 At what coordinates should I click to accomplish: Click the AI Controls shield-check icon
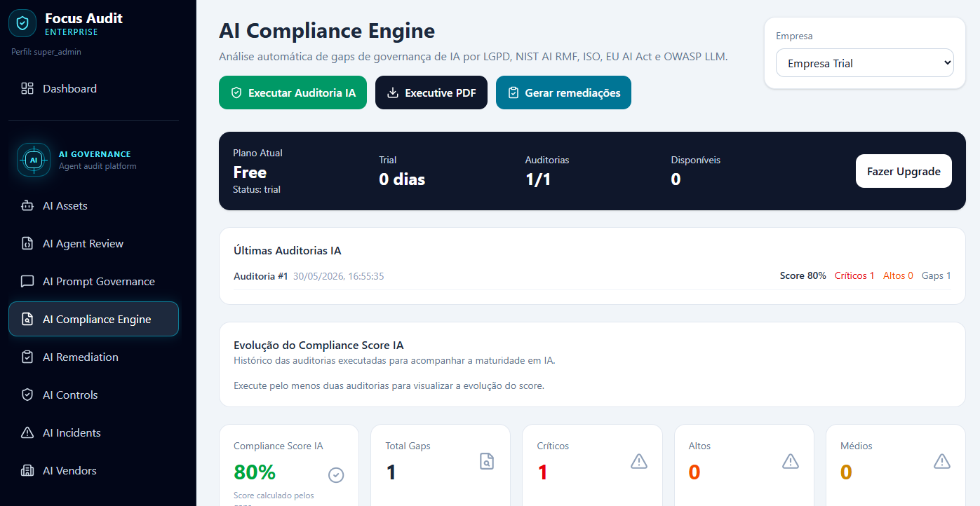pos(27,395)
